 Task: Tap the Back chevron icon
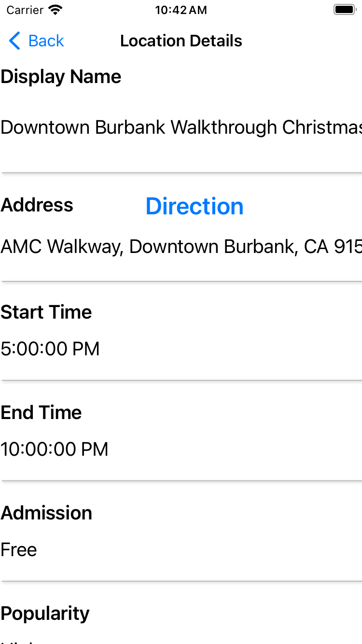(x=14, y=41)
